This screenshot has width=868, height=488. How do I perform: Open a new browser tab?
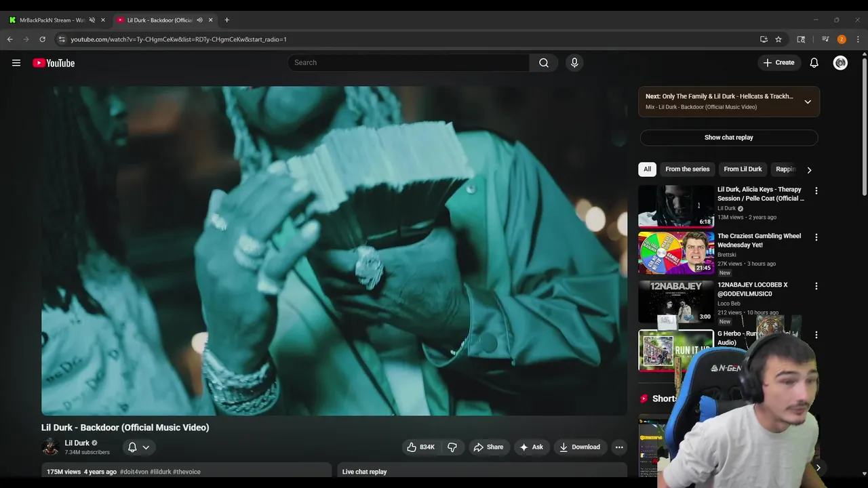coord(226,20)
